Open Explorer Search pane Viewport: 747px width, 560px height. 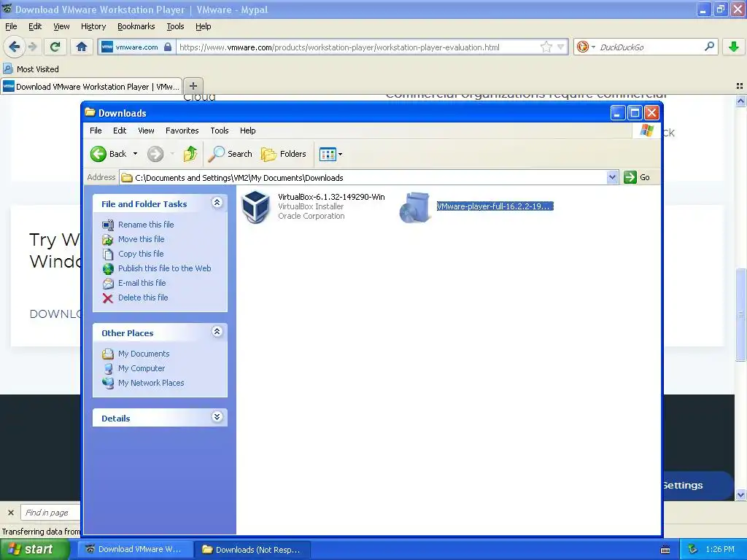coord(231,154)
